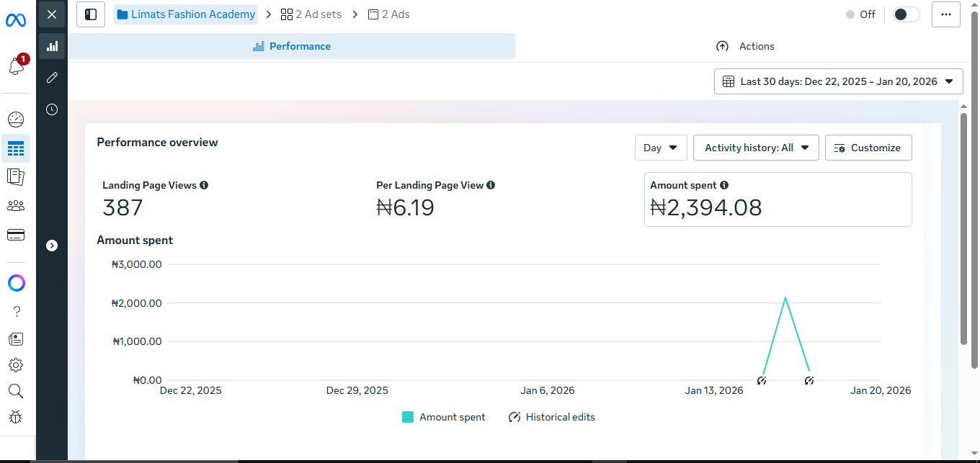Open the Limats Fashion Academy breadcrumb link
The height and width of the screenshot is (463, 980).
192,14
